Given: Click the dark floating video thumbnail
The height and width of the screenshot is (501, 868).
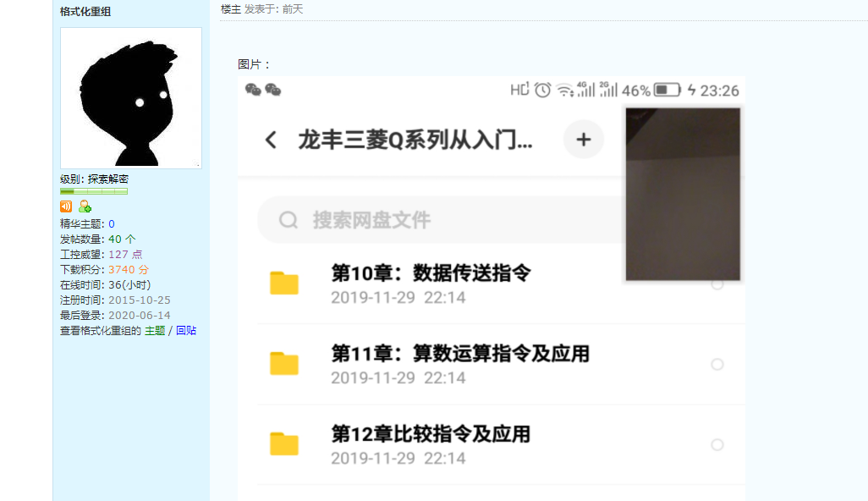Looking at the screenshot, I should tap(683, 194).
